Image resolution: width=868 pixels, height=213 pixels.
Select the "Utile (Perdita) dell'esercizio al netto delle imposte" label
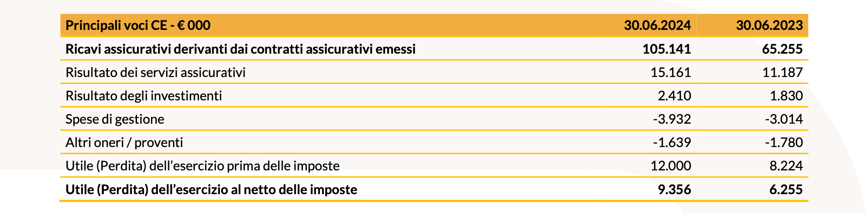211,190
